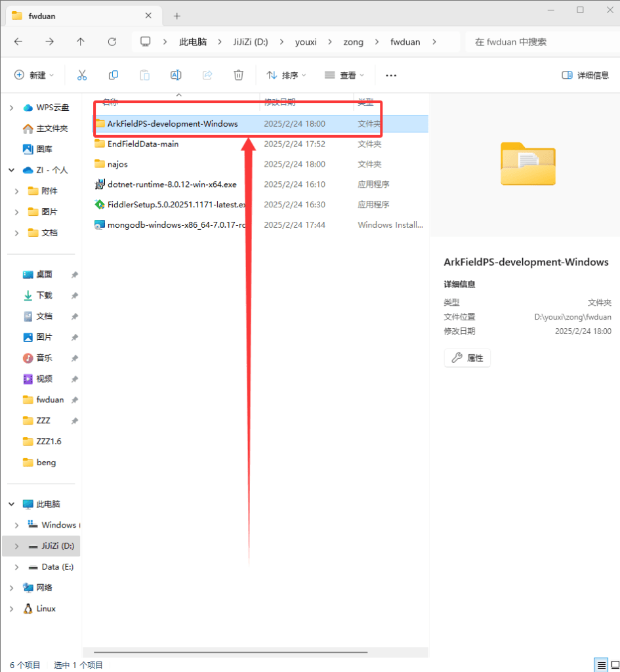Click the search box 在 fwduan 中搜索
The width and height of the screenshot is (620, 672).
[x=538, y=41]
